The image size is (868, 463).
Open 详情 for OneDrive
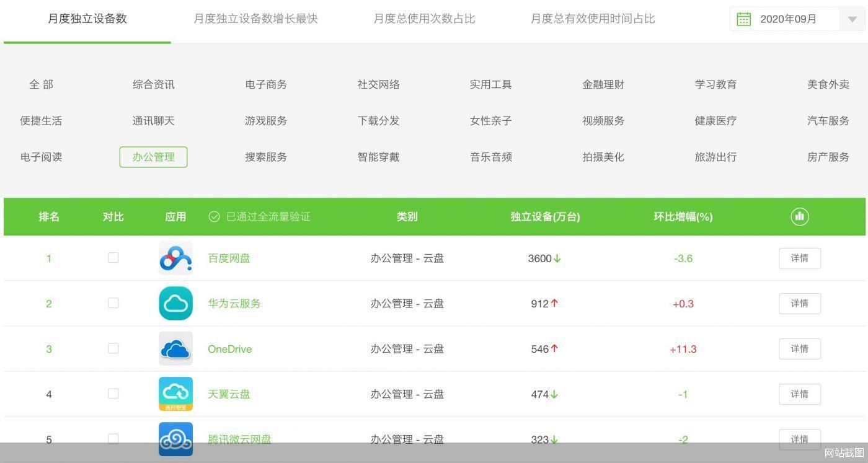[x=800, y=349]
